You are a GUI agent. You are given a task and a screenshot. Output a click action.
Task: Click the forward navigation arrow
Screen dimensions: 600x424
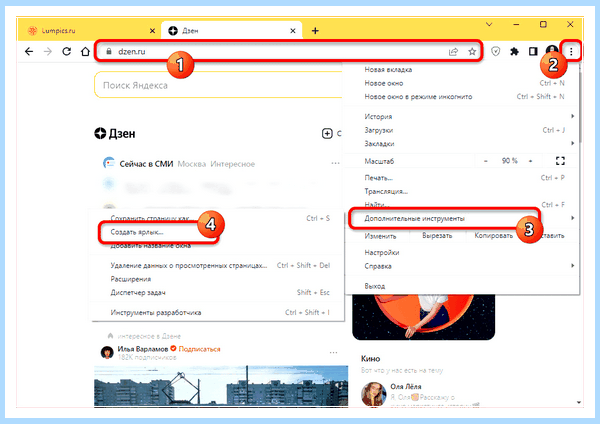coord(48,51)
